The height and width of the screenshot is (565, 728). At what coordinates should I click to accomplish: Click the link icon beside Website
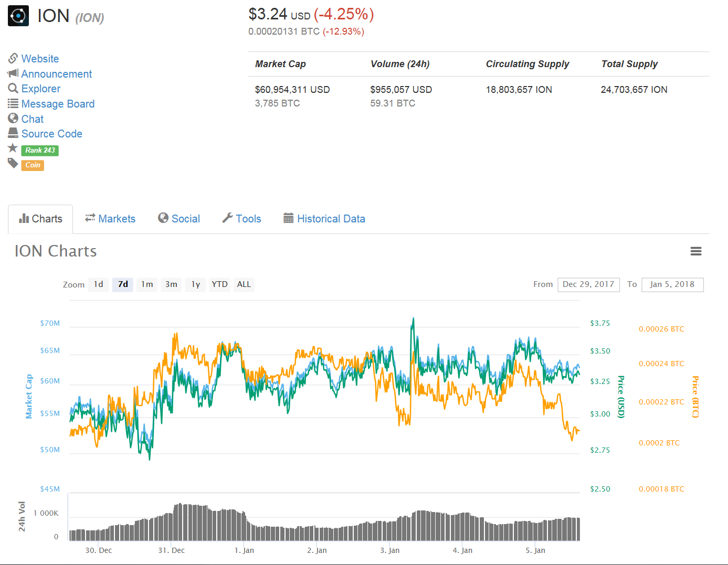(x=13, y=58)
